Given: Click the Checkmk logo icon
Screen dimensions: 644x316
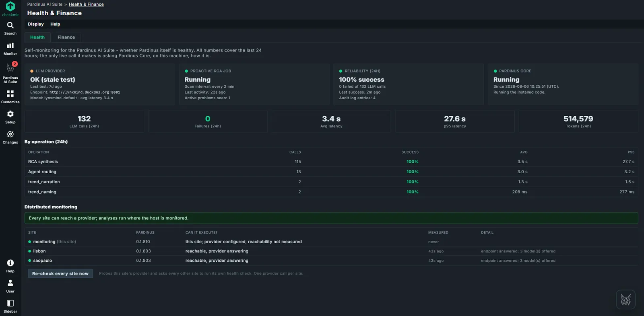Looking at the screenshot, I should coord(10,6).
